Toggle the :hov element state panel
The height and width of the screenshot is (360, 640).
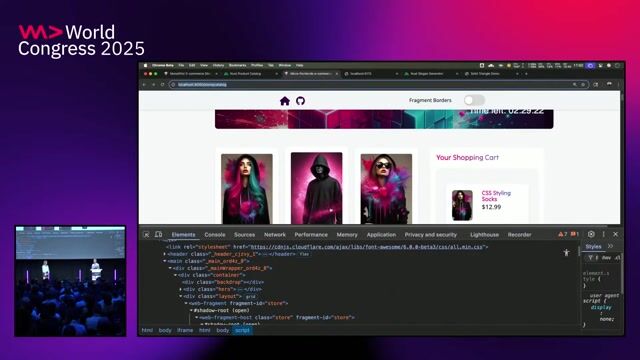[607, 258]
